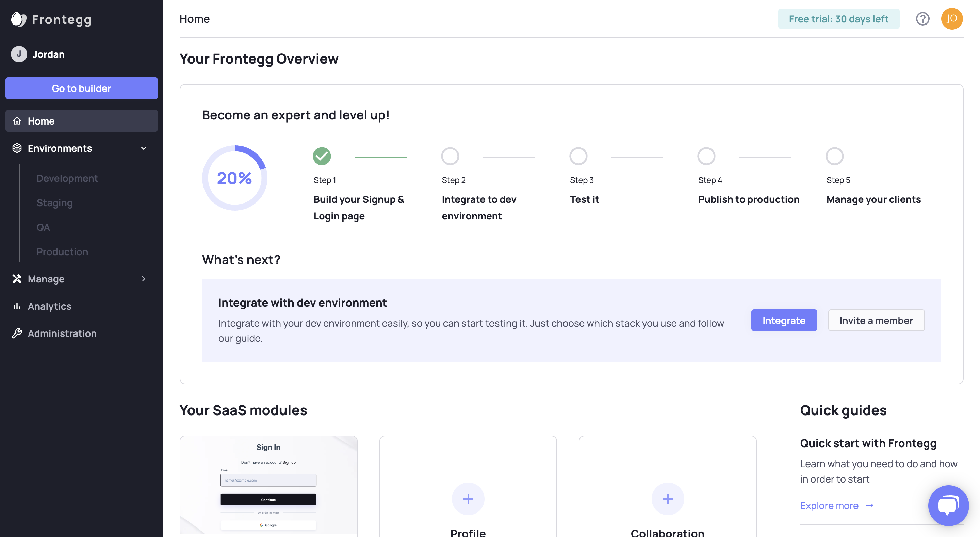Click the 20% progress ring

point(234,178)
